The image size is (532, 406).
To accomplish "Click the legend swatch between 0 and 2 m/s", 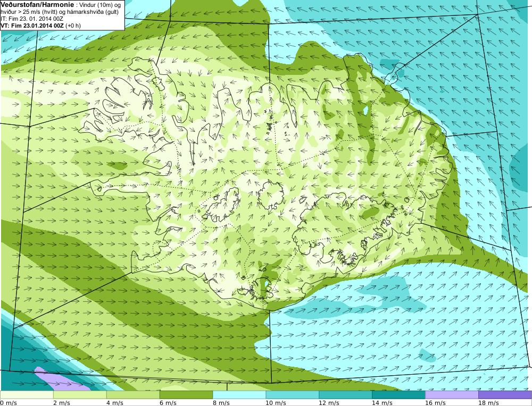I will click(x=27, y=395).
